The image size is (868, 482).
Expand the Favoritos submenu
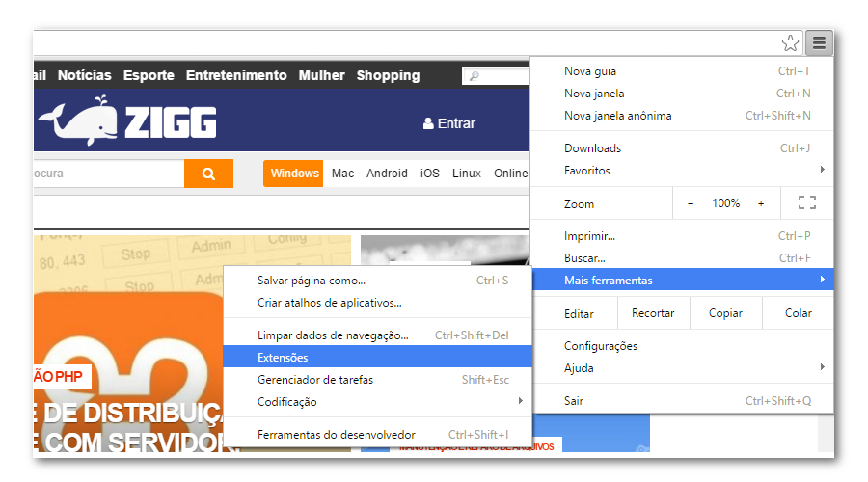coord(682,171)
